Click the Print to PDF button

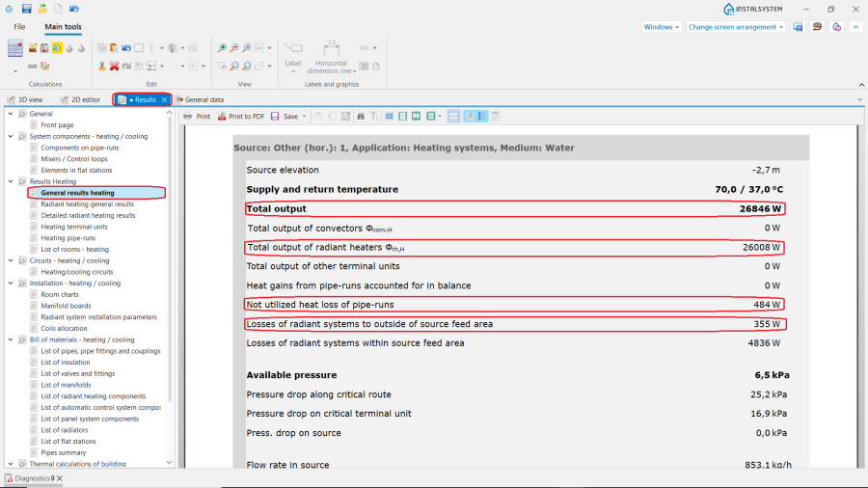(241, 116)
